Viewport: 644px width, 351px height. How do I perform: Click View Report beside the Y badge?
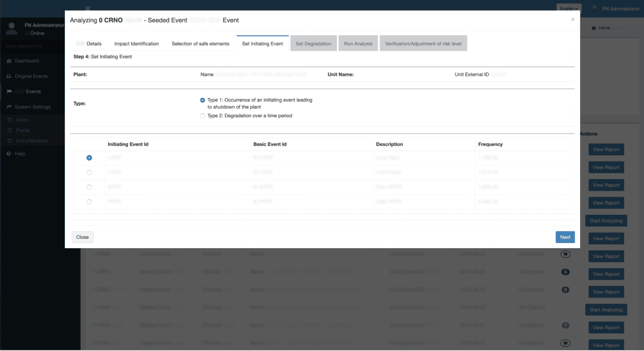(606, 327)
